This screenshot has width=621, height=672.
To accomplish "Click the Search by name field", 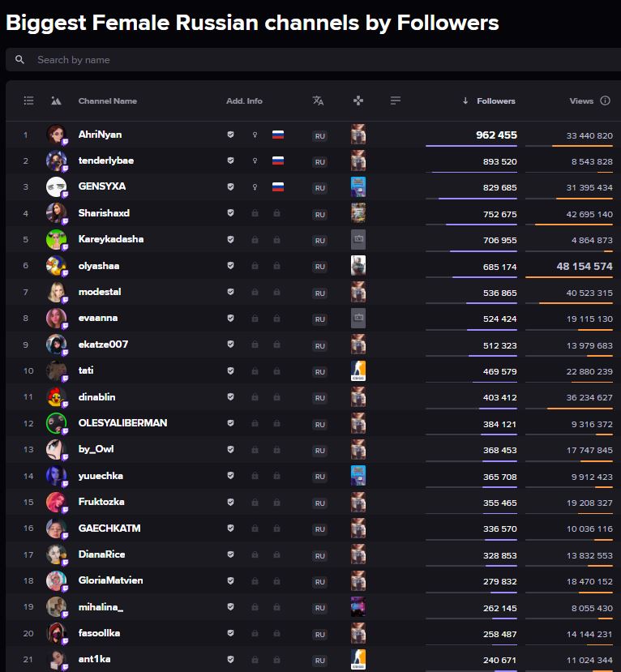I will 313,59.
